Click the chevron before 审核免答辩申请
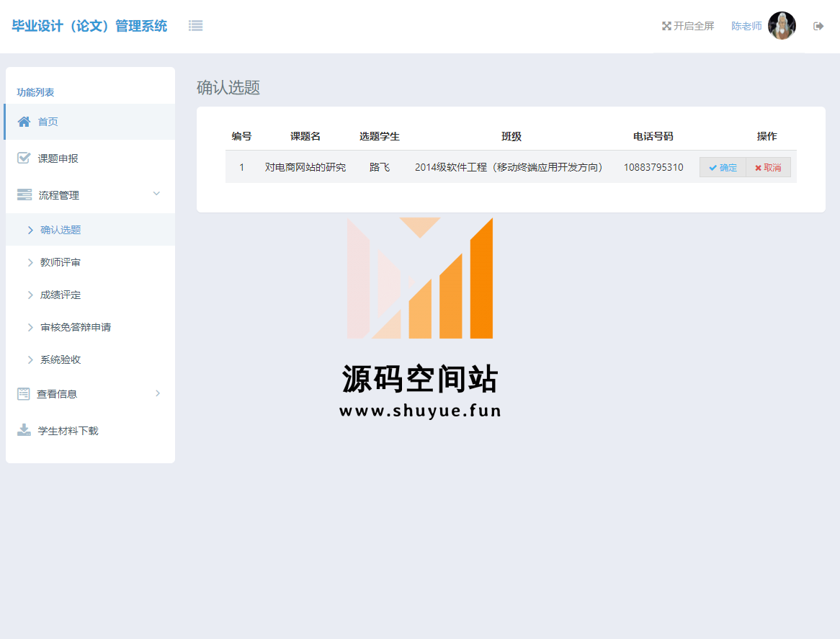 point(30,327)
